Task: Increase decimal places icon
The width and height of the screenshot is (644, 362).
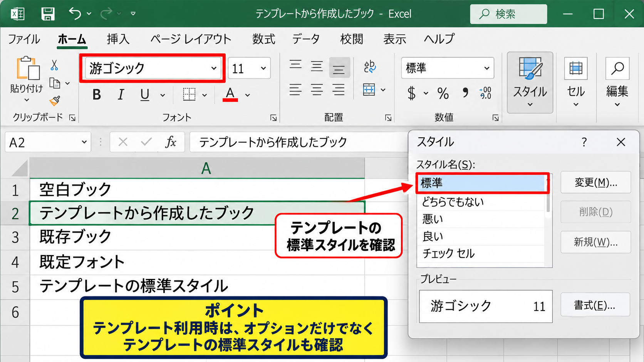Action: (x=486, y=93)
